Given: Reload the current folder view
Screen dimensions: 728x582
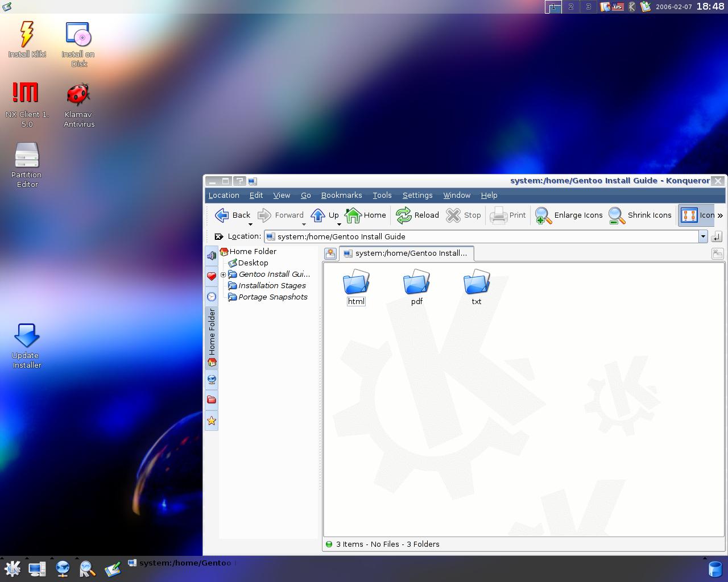Looking at the screenshot, I should click(404, 215).
